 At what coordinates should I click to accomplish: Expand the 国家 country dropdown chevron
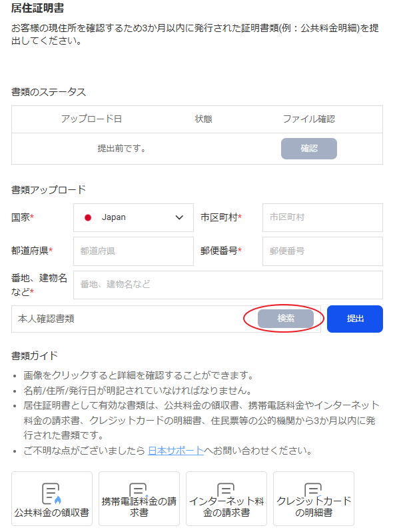click(179, 217)
